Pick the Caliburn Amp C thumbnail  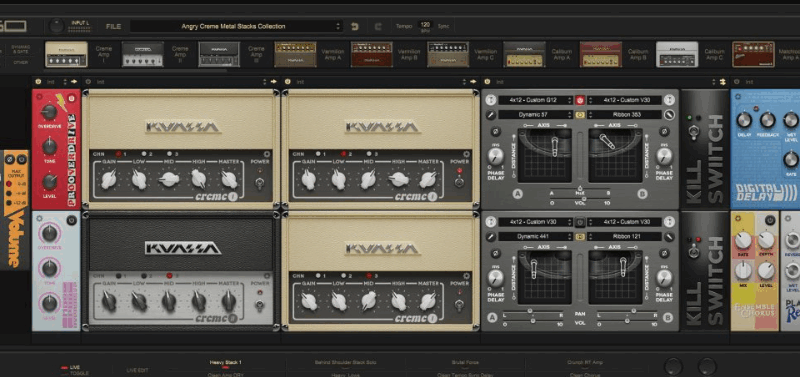pyautogui.click(x=677, y=54)
